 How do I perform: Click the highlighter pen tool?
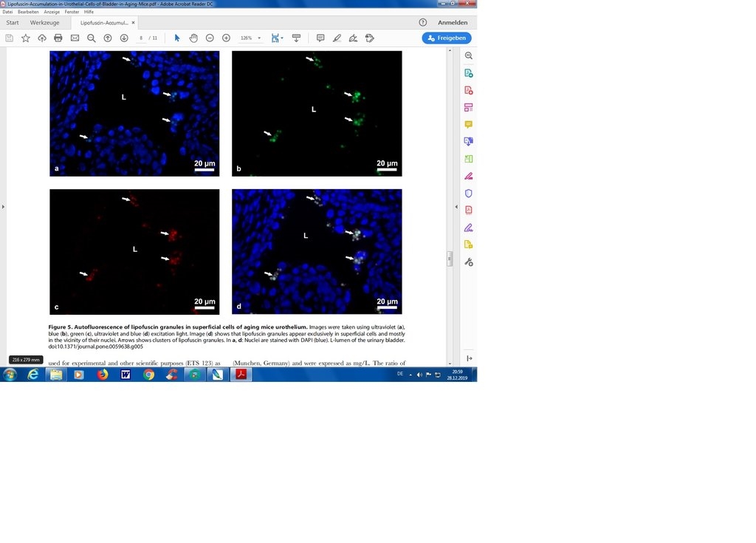337,38
